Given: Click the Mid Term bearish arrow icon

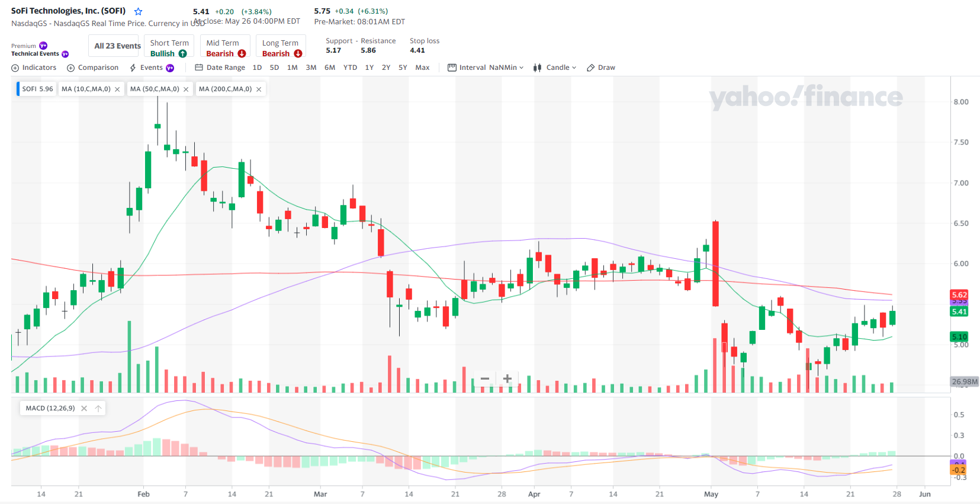Looking at the screenshot, I should 242,53.
